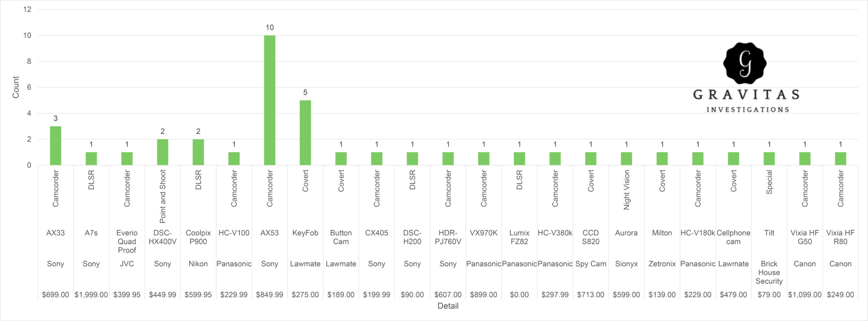Viewport: 868px width, 321px height.
Task: Select the $1,999.00 price label
Action: [x=91, y=295]
